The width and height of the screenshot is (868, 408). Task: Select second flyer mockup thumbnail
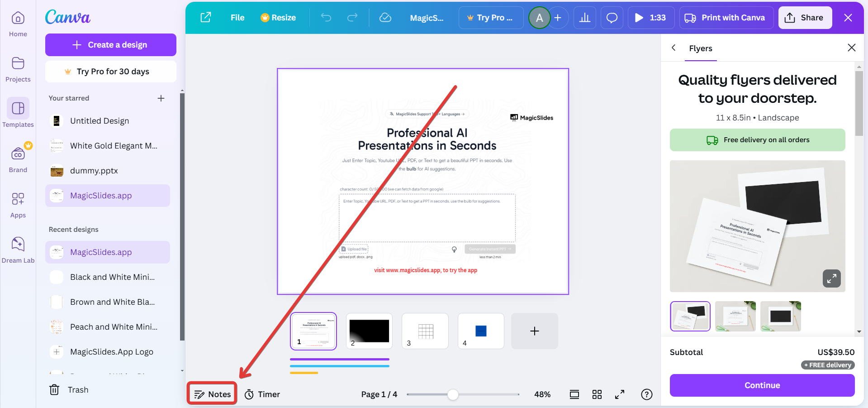point(735,316)
